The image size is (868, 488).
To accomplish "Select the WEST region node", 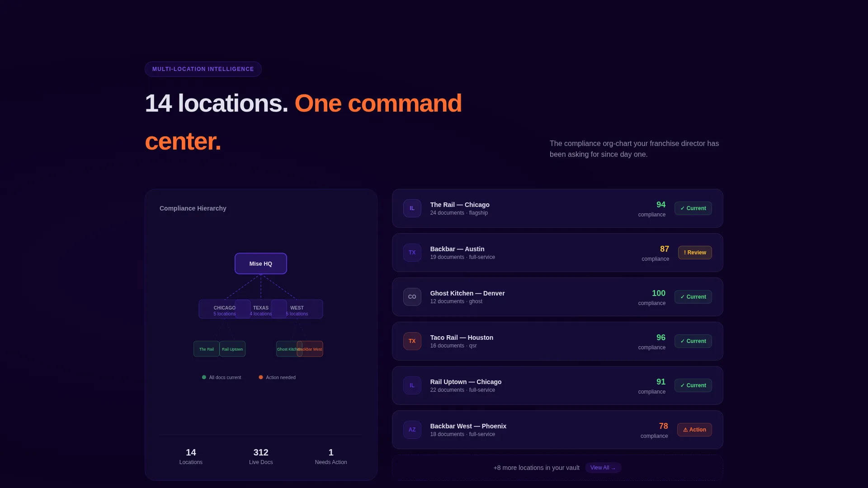I will [x=297, y=309].
